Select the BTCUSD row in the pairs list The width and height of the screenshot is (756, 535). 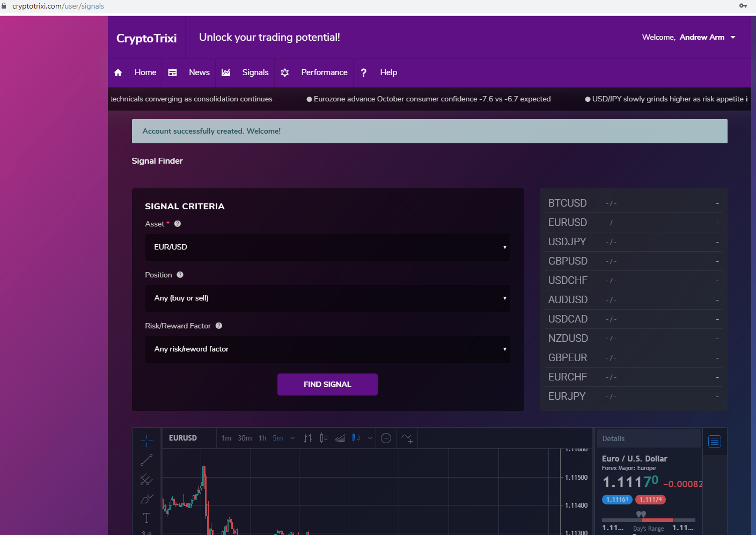(633, 203)
